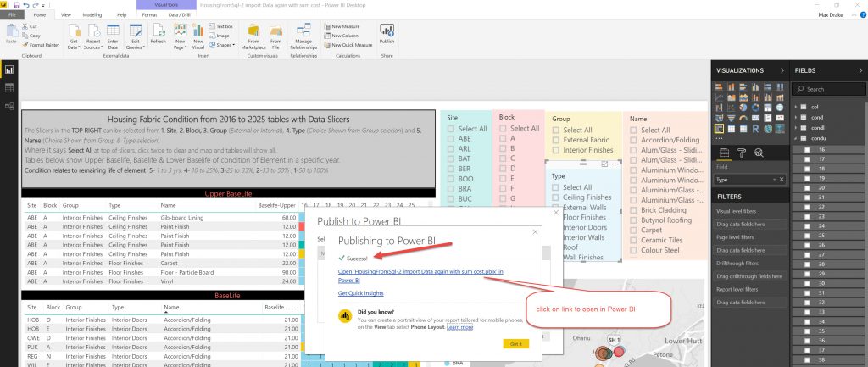The image size is (868, 367).
Task: Select the Format Painter tool
Action: click(x=42, y=45)
